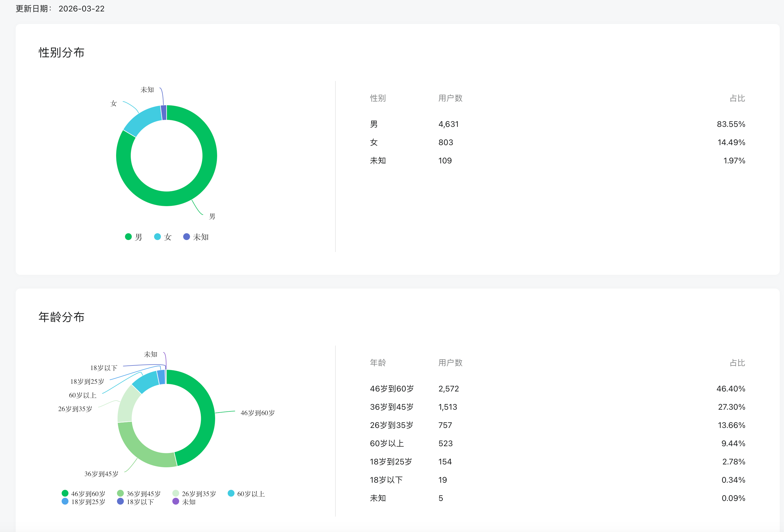
Task: Click the 占比 header in age table
Action: tap(737, 363)
